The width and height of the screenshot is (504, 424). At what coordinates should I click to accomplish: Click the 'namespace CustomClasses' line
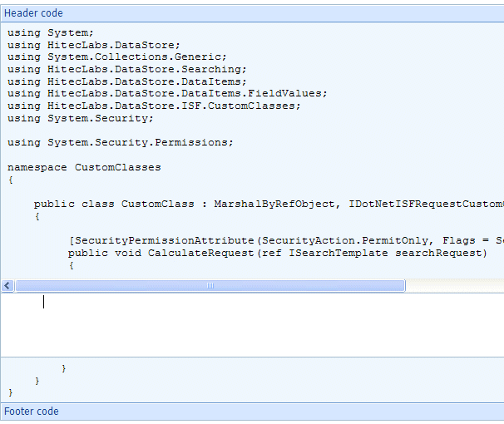(84, 167)
